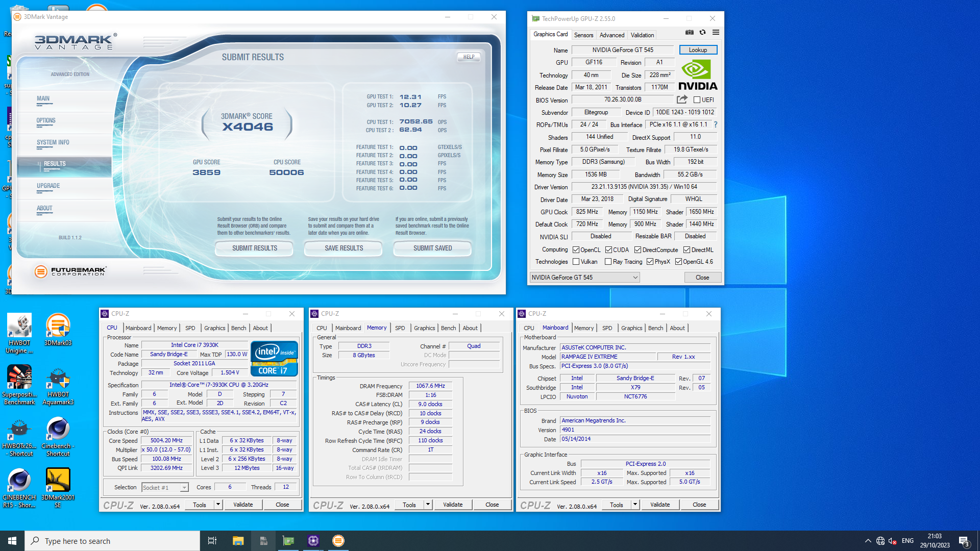Click the ENG language indicator
Viewport: 980px width, 551px height.
coord(908,541)
